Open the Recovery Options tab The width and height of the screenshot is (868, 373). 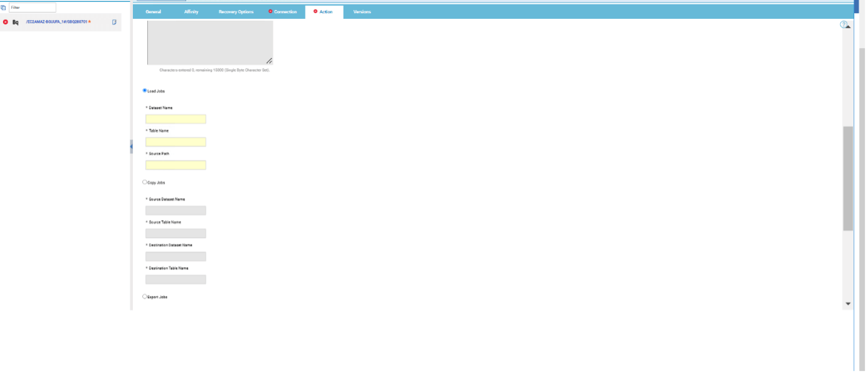(236, 12)
